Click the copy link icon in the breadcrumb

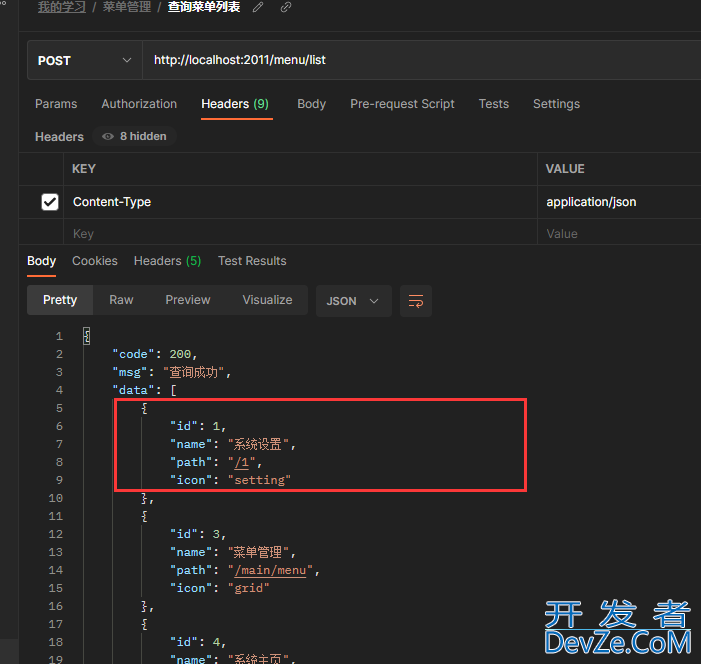coord(286,7)
